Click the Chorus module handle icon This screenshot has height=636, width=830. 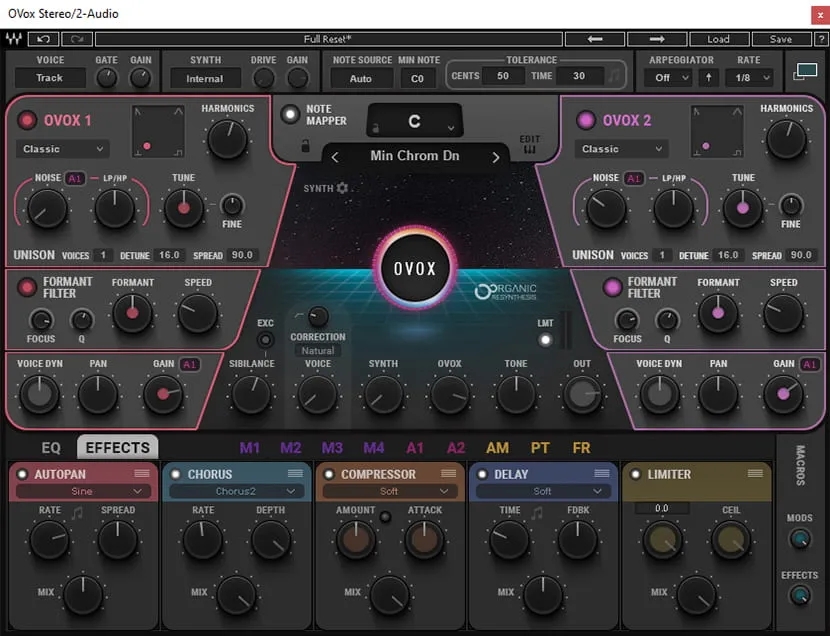pos(295,473)
